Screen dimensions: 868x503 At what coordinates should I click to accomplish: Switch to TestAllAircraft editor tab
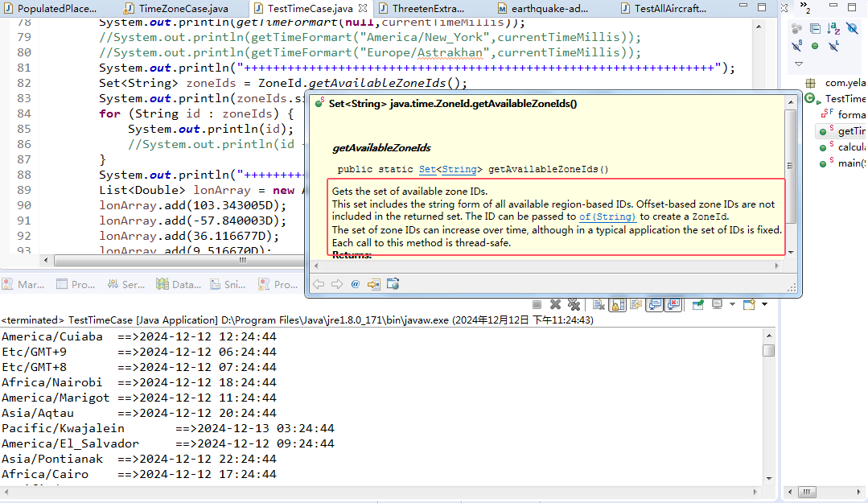pyautogui.click(x=664, y=8)
